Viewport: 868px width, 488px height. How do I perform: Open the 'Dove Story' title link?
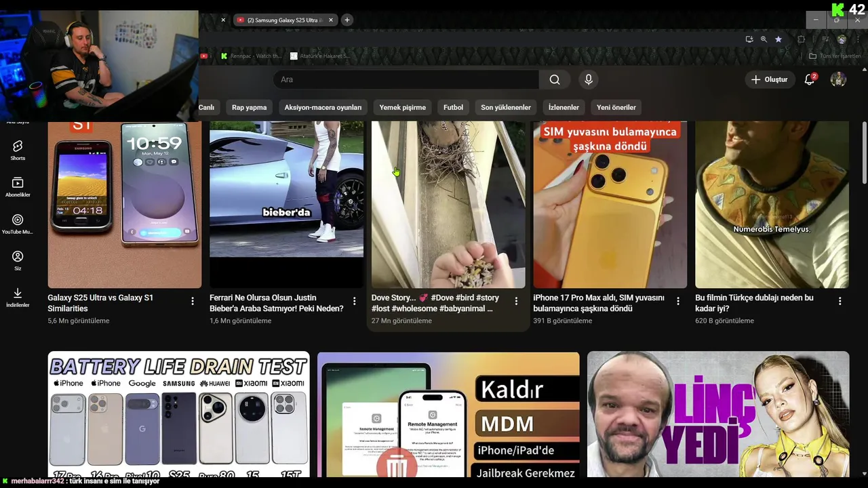435,303
